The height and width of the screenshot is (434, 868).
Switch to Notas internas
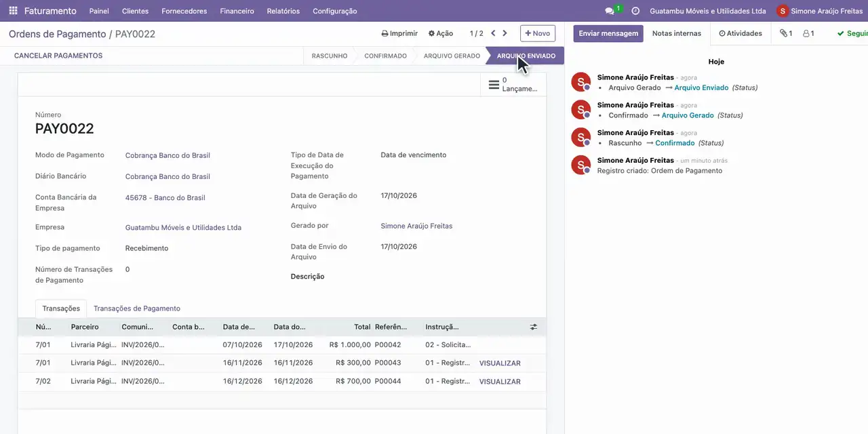[677, 33]
